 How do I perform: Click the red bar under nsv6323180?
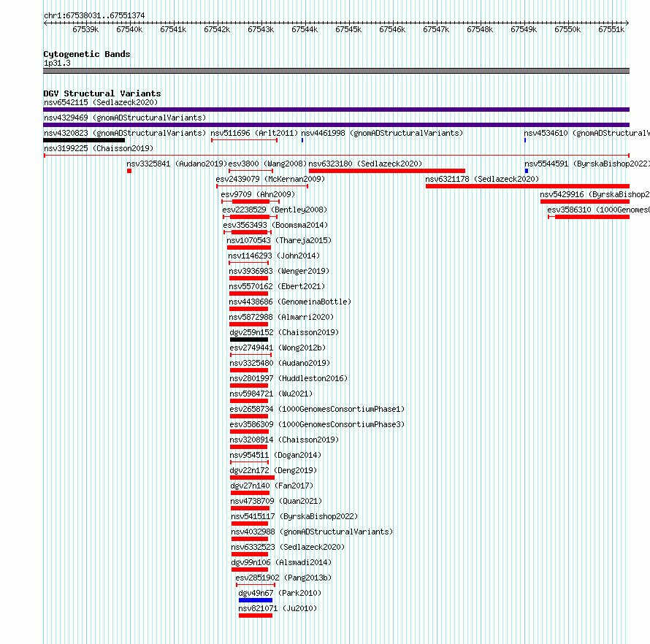(387, 171)
